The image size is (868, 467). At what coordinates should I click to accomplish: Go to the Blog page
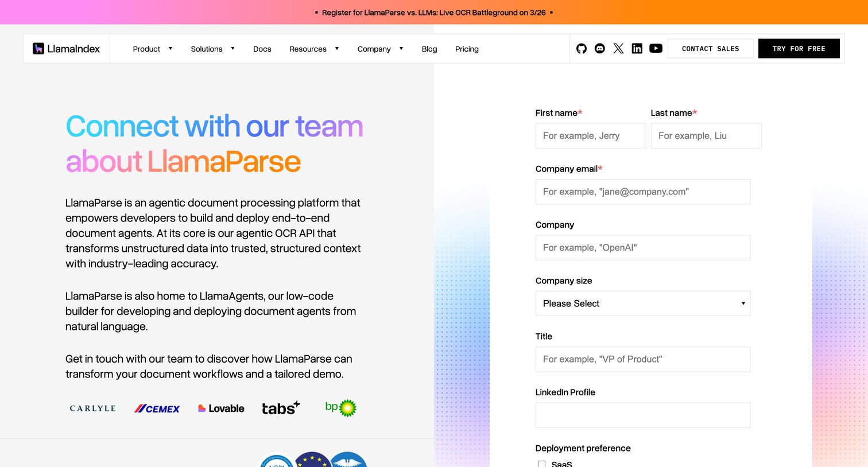click(x=429, y=49)
